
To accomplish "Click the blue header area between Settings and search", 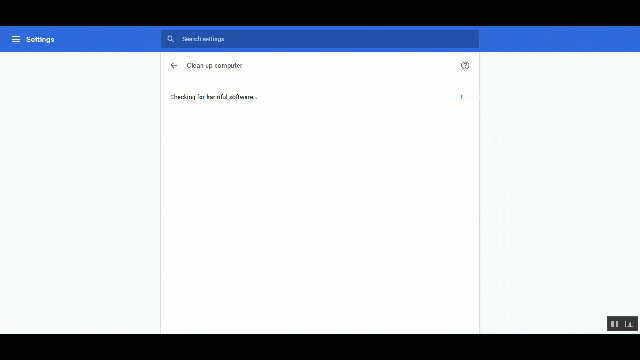I will [x=108, y=39].
